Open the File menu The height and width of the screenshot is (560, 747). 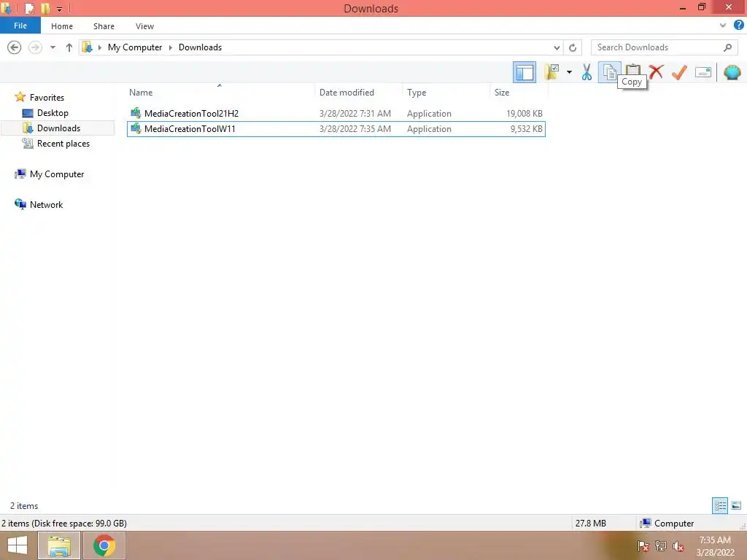pos(20,26)
